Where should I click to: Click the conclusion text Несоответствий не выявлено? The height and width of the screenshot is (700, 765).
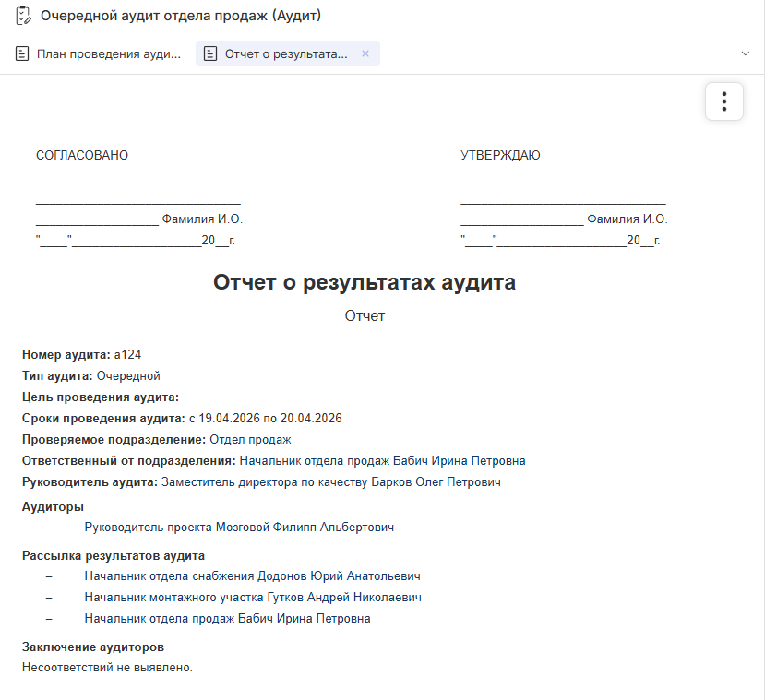pyautogui.click(x=107, y=668)
